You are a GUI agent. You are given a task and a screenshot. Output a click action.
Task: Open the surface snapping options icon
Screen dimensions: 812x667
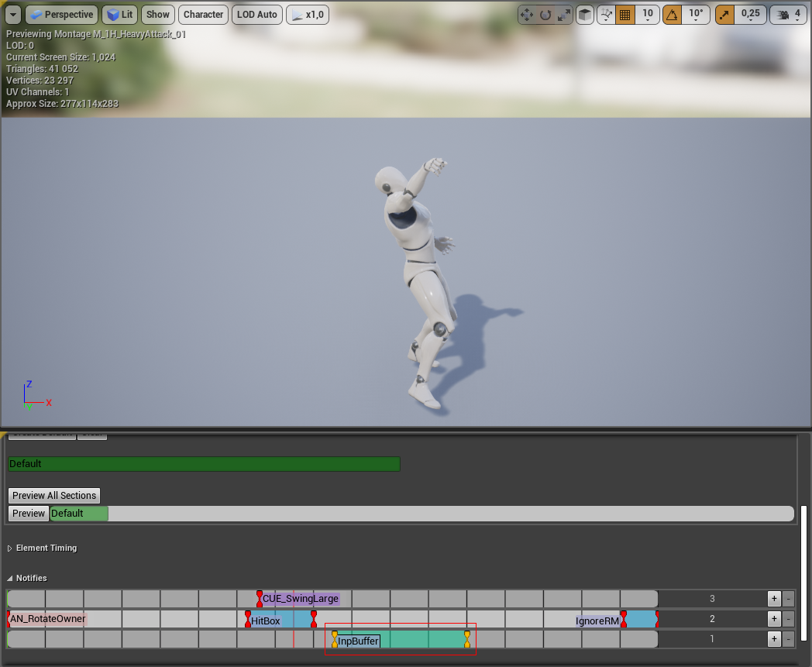coord(607,15)
